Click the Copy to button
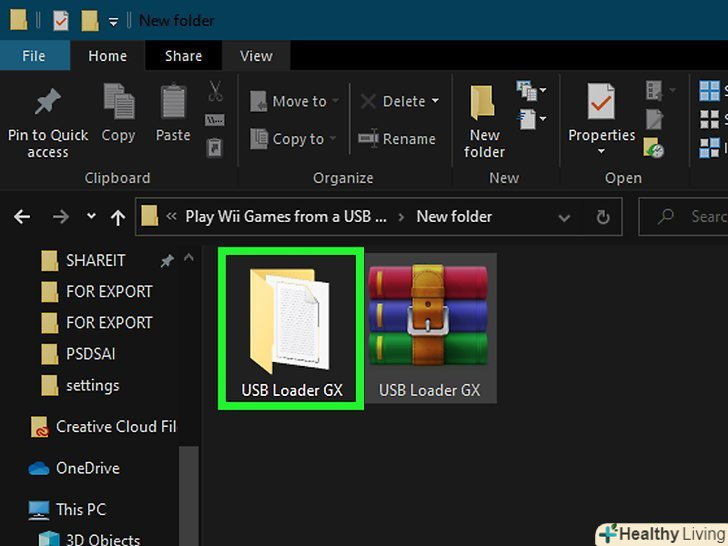 pyautogui.click(x=293, y=139)
